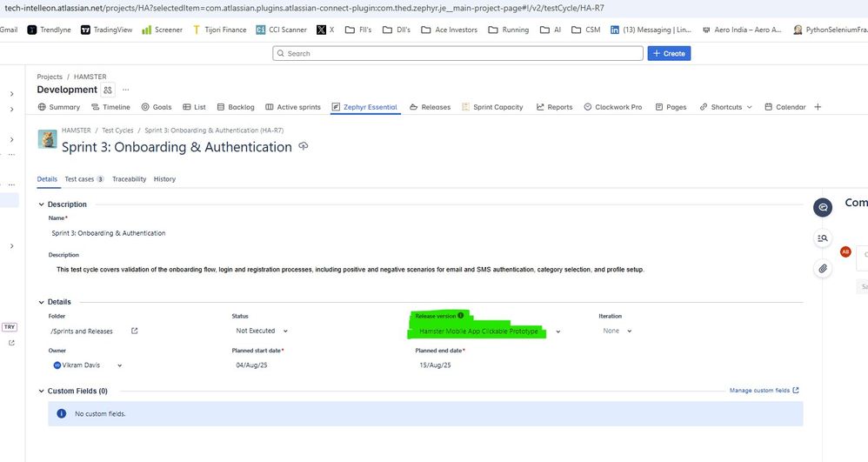The image size is (868, 462).
Task: Open the Sprint Capacity tab
Action: pyautogui.click(x=492, y=107)
